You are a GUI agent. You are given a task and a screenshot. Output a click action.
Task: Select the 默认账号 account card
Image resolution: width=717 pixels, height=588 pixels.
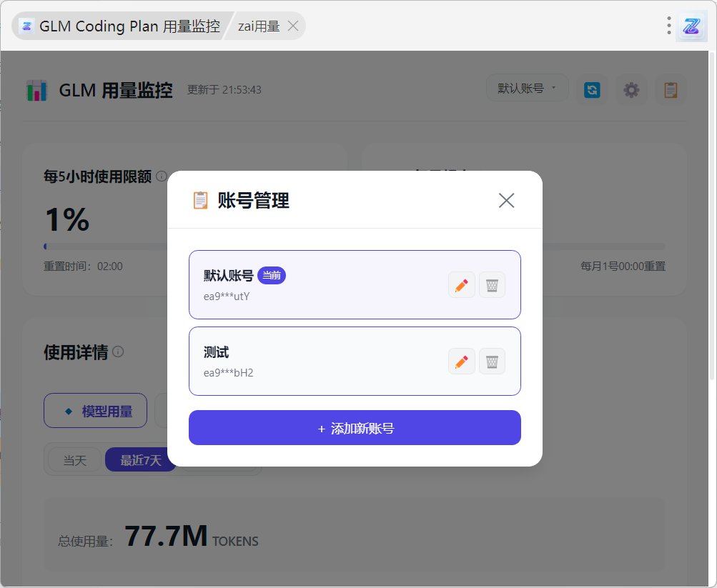355,284
